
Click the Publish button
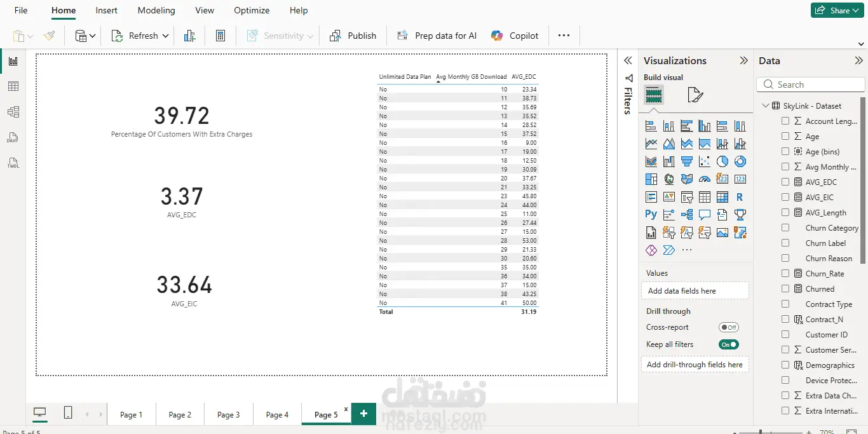pos(353,36)
